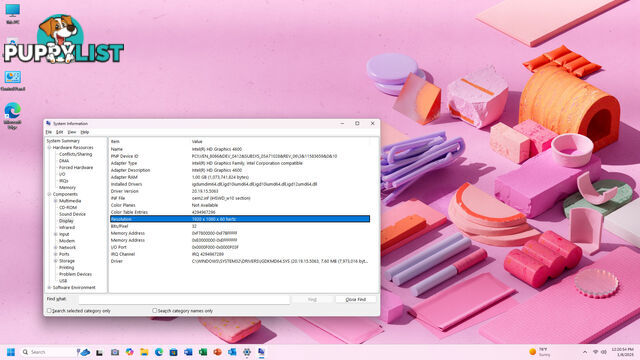Open Copilot from the taskbar
The width and height of the screenshot is (640, 360).
129,352
